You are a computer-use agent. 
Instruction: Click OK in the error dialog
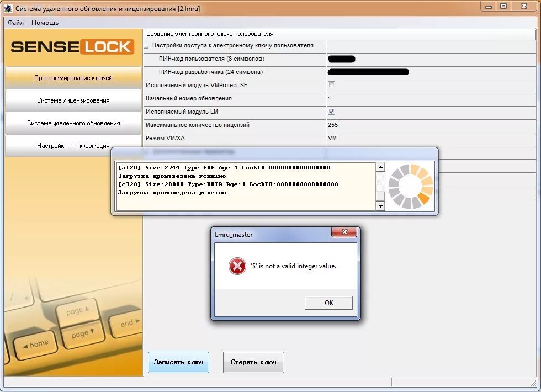[x=329, y=303]
